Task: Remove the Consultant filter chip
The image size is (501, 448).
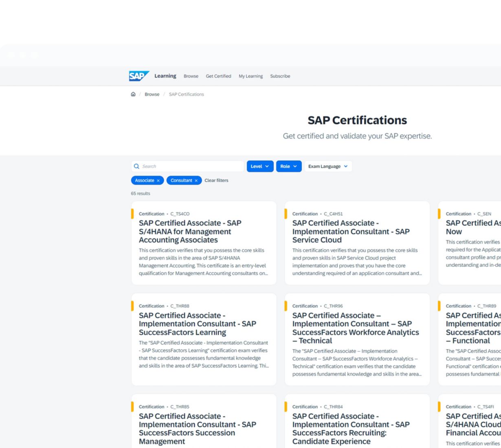Action: (196, 180)
